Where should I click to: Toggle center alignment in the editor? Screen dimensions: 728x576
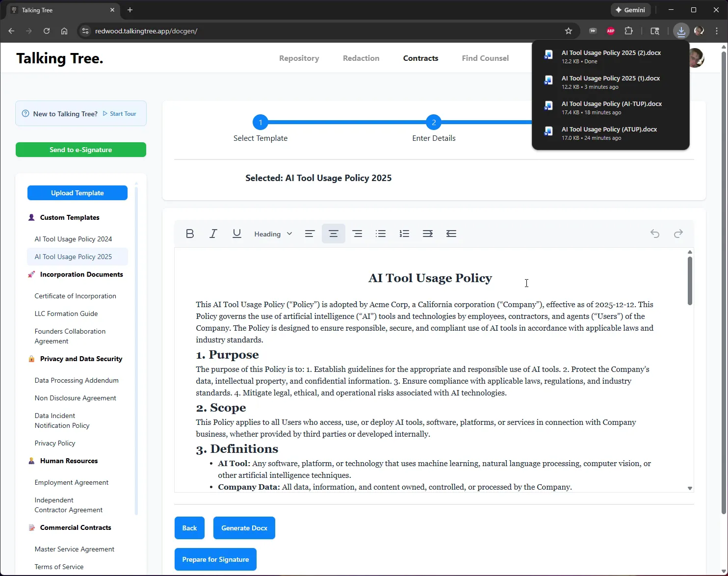[x=334, y=234]
